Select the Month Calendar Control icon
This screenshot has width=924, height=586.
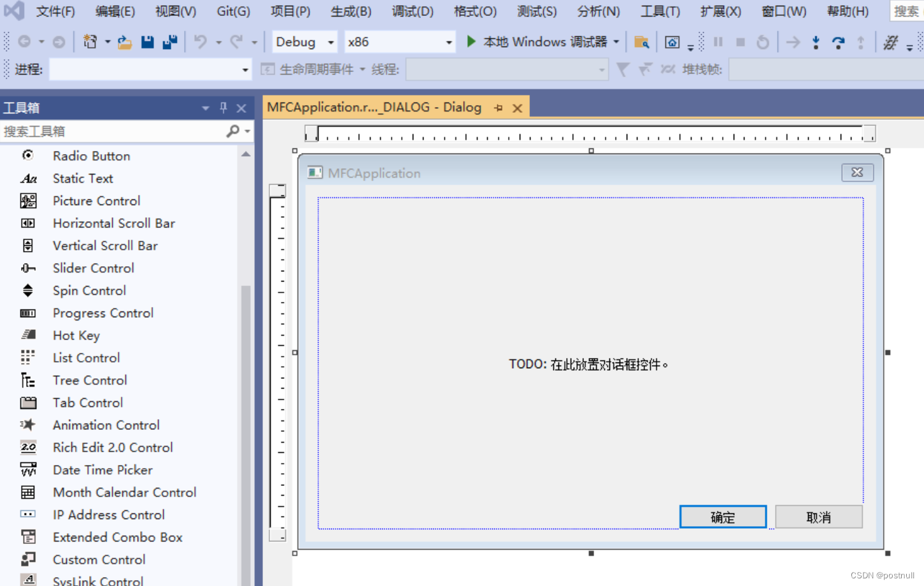(x=28, y=492)
